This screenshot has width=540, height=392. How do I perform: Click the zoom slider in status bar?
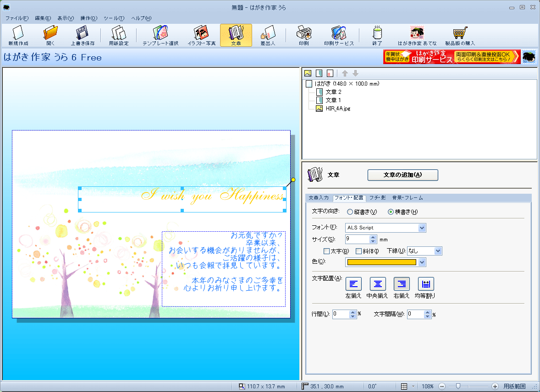(x=459, y=386)
